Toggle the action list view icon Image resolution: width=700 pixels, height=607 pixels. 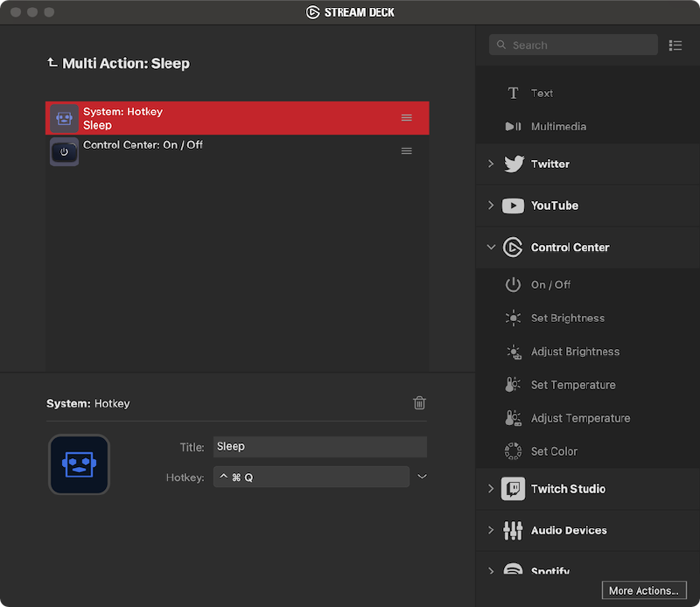tap(675, 45)
